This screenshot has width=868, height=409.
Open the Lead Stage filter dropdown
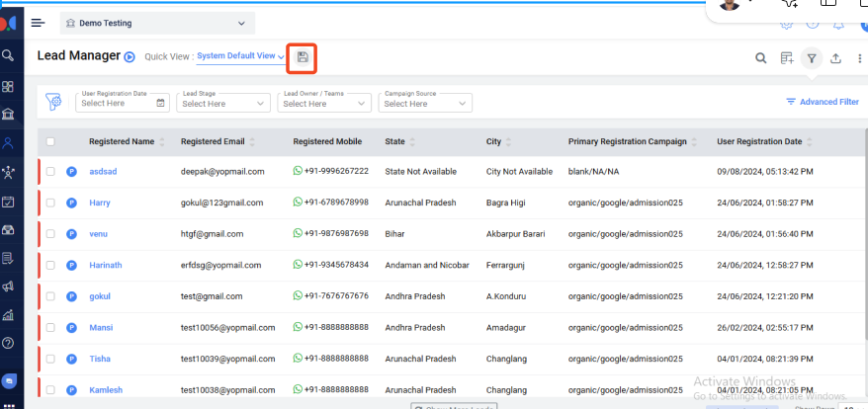(223, 103)
